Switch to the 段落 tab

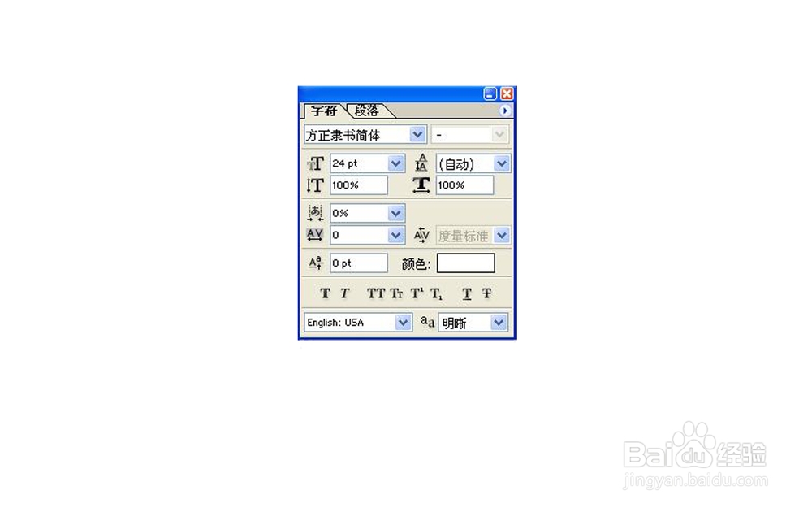(367, 111)
